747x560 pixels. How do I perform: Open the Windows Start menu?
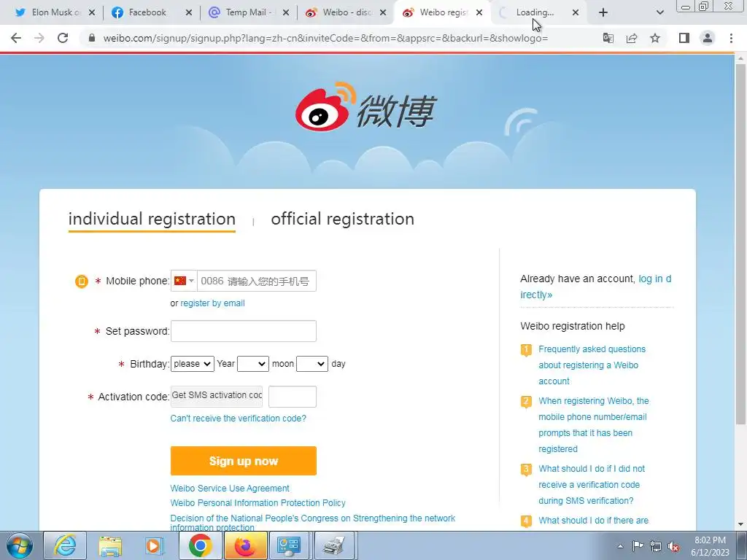(20, 545)
